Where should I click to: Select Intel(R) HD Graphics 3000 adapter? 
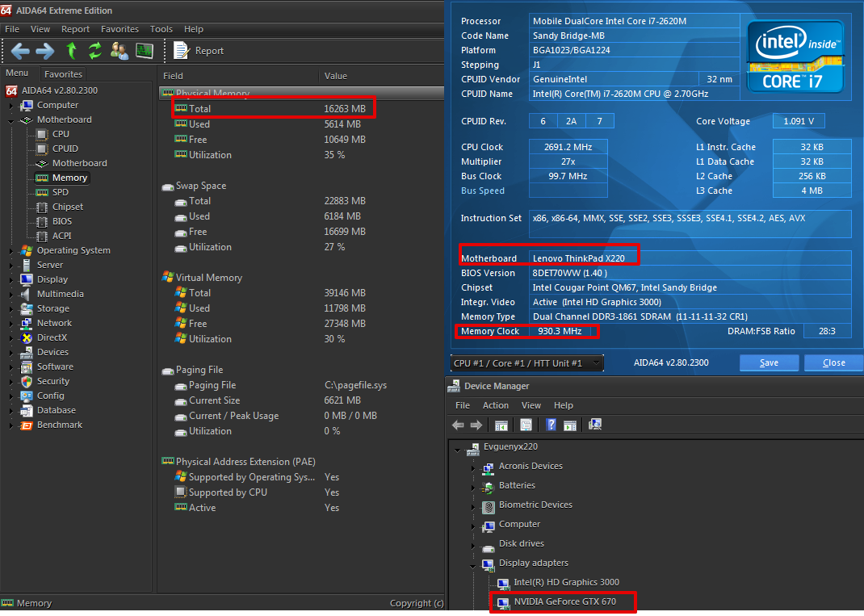pyautogui.click(x=566, y=582)
